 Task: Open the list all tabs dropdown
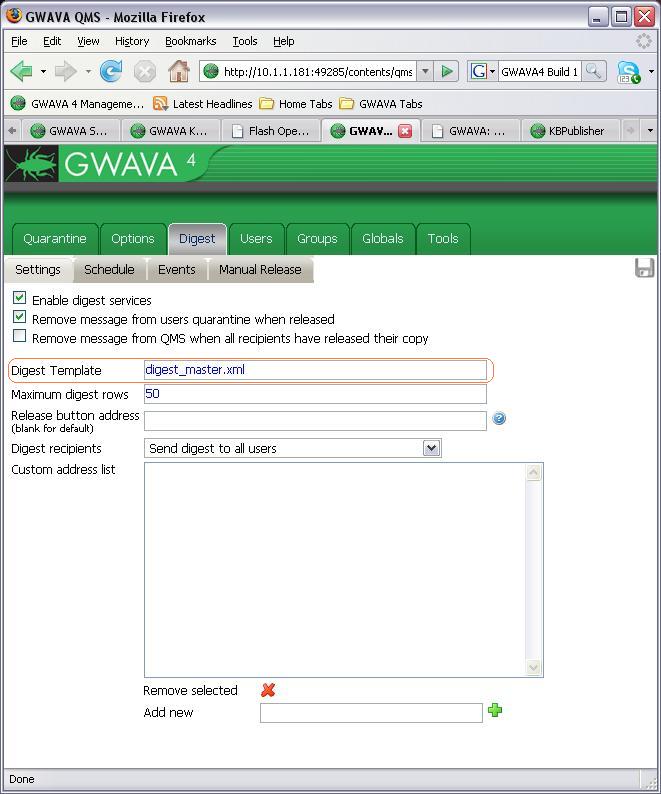pyautogui.click(x=650, y=131)
